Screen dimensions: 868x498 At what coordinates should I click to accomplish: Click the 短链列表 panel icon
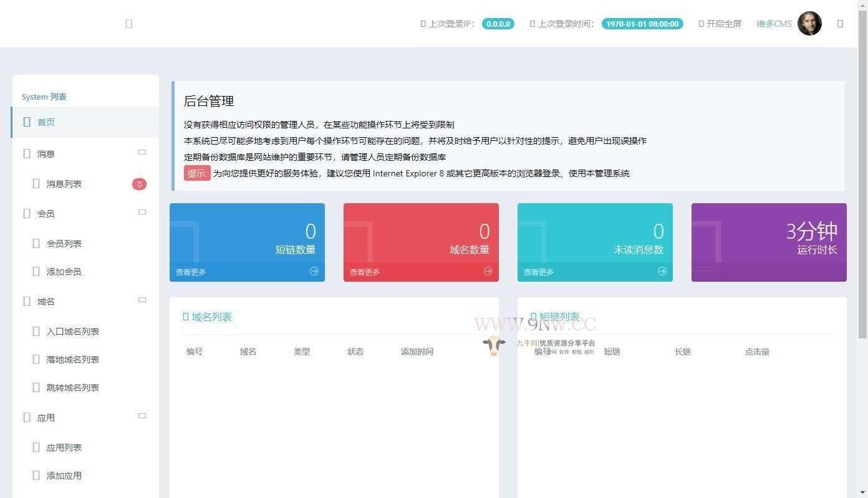(533, 315)
